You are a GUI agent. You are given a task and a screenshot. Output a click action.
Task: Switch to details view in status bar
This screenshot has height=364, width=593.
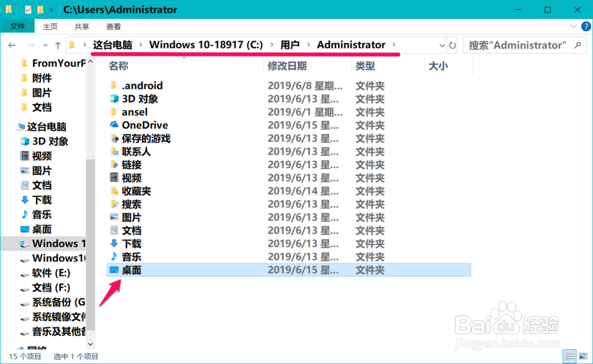pos(569,356)
